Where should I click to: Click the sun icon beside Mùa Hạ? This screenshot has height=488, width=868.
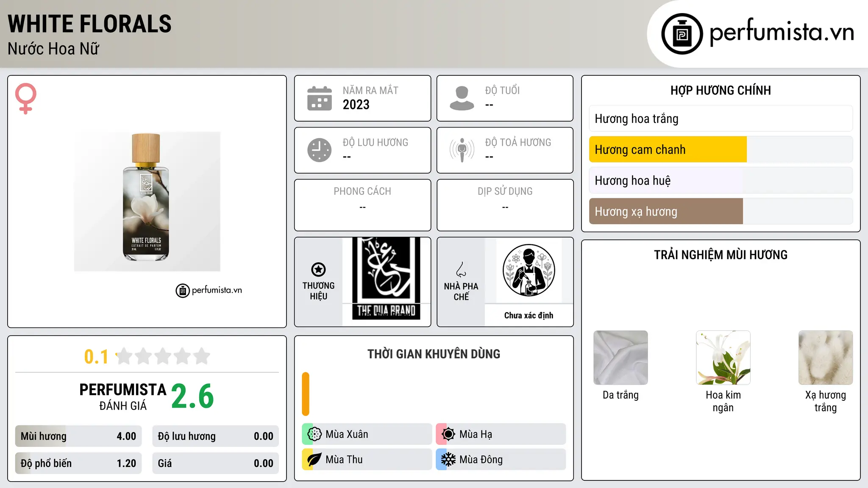pos(448,434)
